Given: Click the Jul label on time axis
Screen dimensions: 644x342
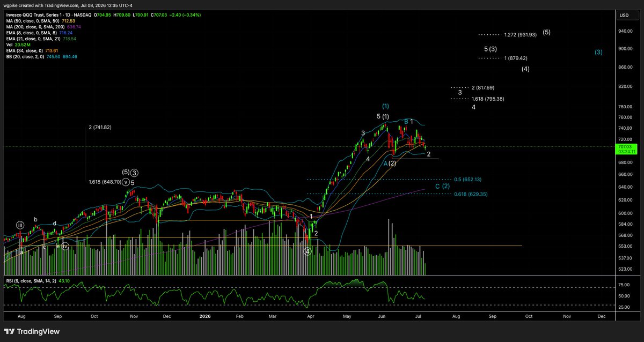Looking at the screenshot, I should (419, 316).
